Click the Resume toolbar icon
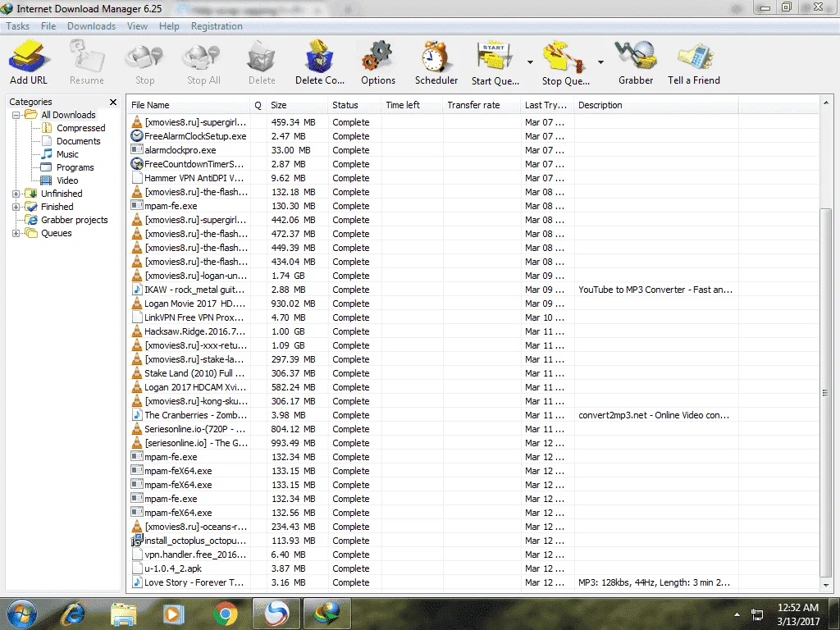Screen dimensions: 840x630 click(x=86, y=57)
